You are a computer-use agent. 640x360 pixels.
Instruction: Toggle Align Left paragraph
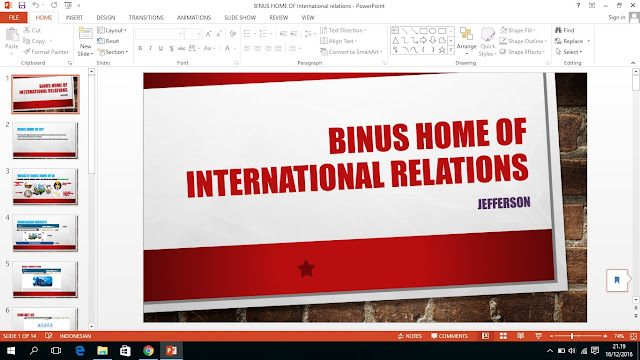(247, 48)
